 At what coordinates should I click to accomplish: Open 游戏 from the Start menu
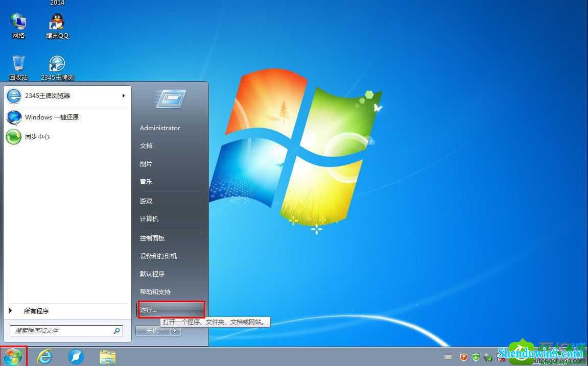pos(146,201)
